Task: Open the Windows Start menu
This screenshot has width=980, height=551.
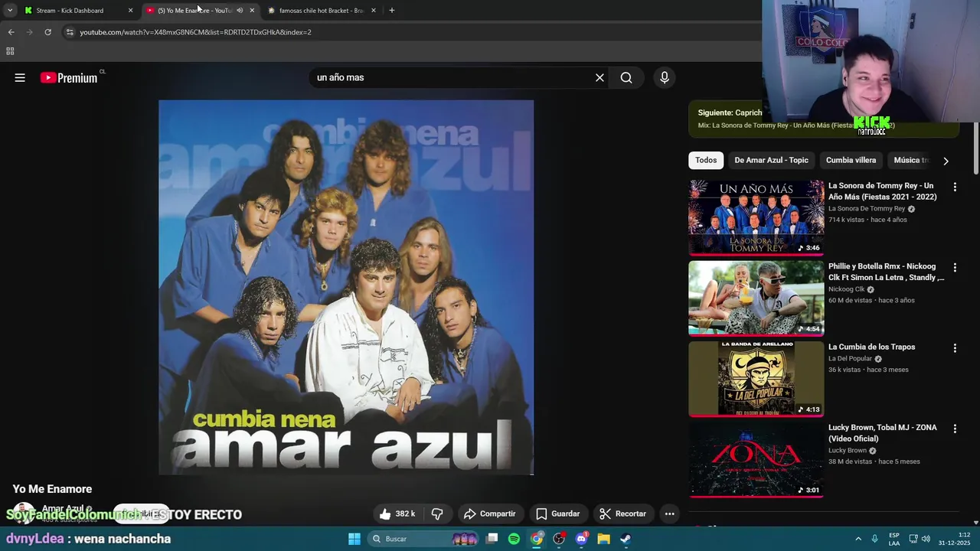Action: click(x=354, y=539)
